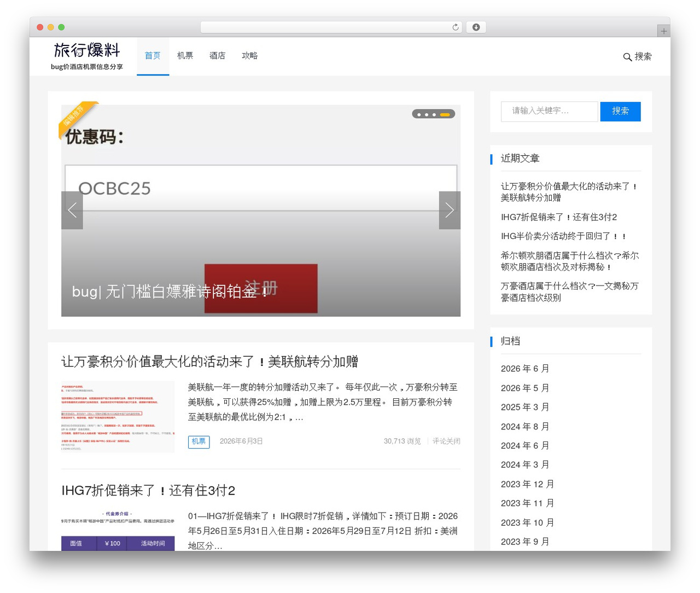Click the 近期文章 widget heading
The width and height of the screenshot is (700, 593).
tap(520, 158)
